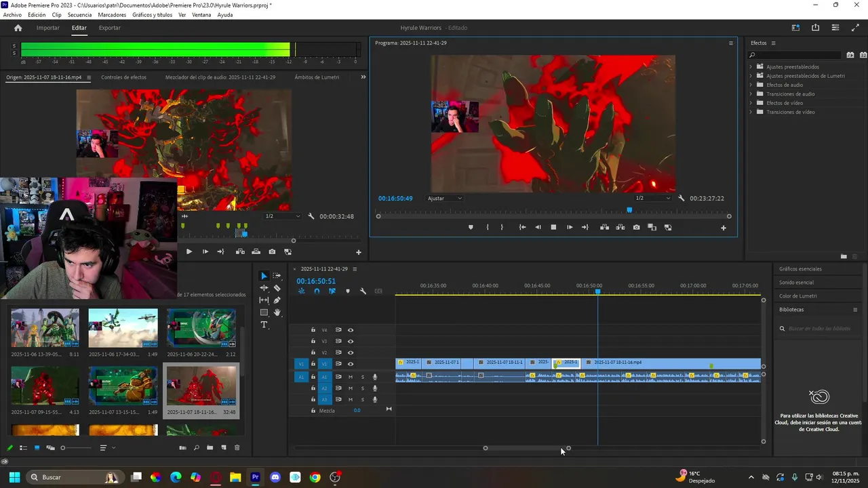Add a marker in the Program monitor
868x488 pixels.
471,228
